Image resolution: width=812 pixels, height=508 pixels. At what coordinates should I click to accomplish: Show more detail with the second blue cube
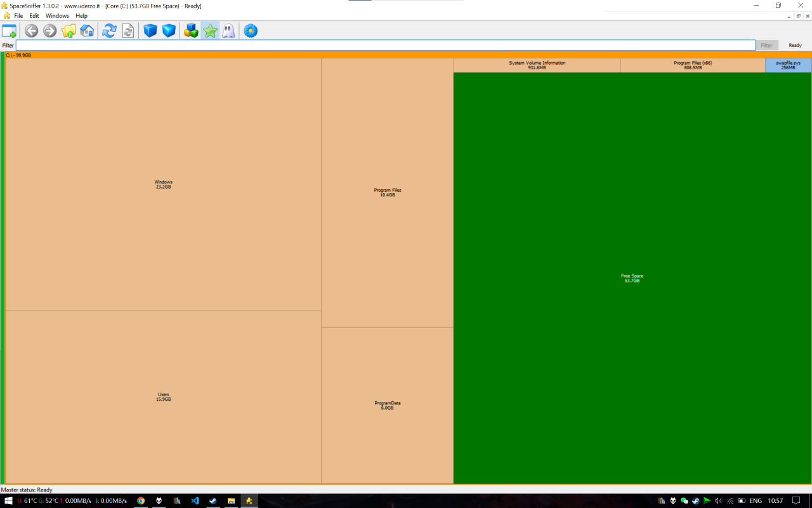pyautogui.click(x=169, y=30)
